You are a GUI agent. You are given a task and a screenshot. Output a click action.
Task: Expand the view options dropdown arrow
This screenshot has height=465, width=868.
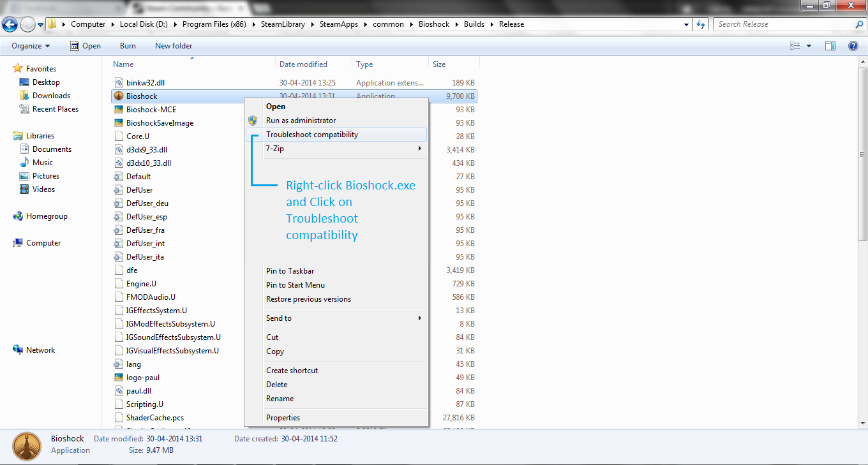809,46
